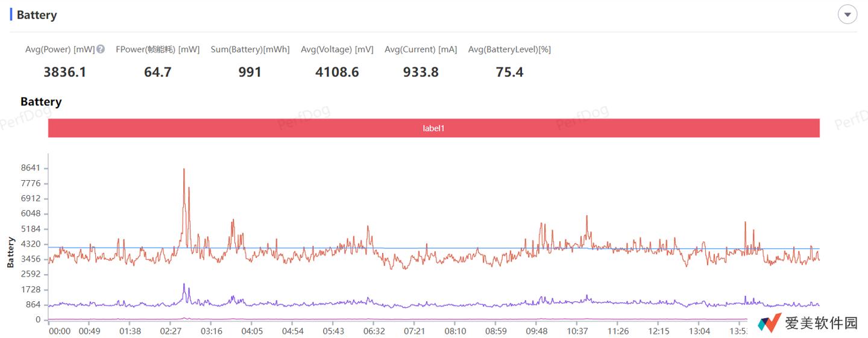Select the red label1 bar
The width and height of the screenshot is (868, 338).
(x=433, y=128)
